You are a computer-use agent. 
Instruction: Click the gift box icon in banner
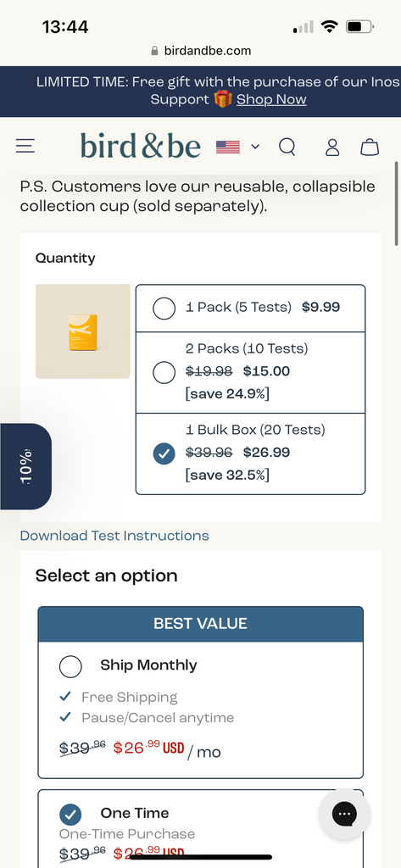pos(223,100)
